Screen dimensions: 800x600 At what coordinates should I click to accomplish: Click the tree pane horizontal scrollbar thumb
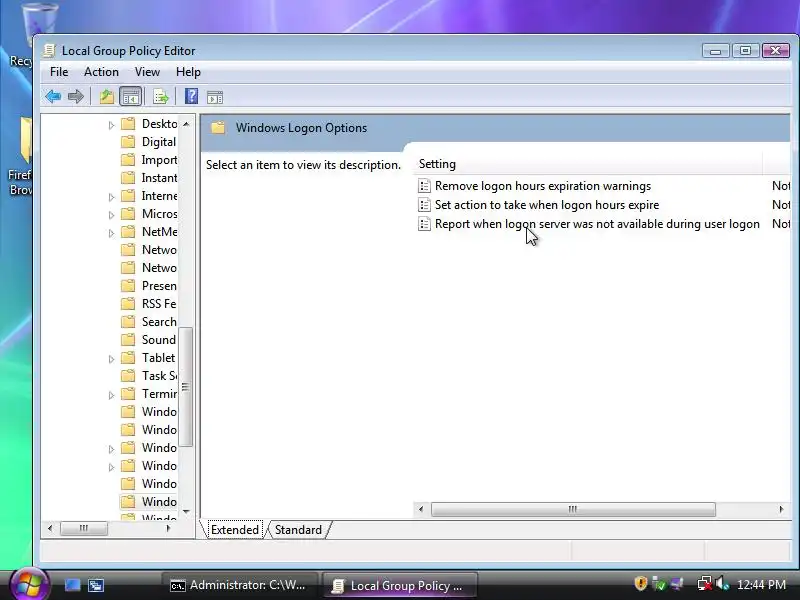click(84, 528)
